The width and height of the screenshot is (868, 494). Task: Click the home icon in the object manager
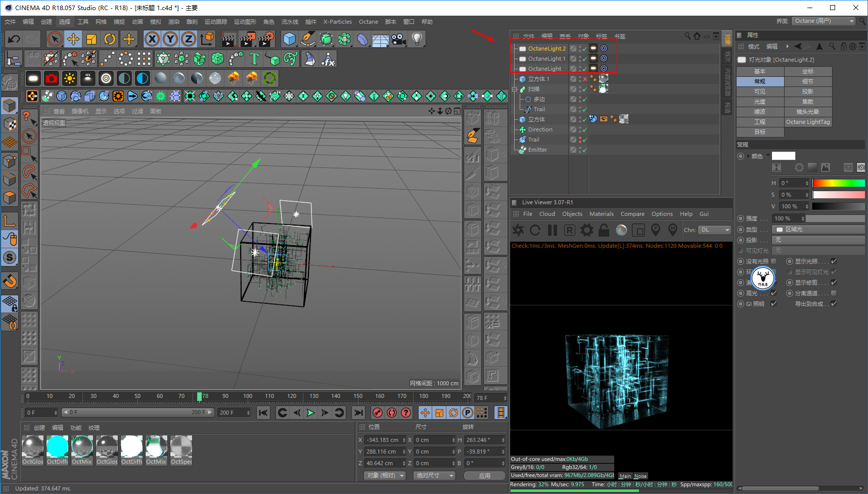pos(697,36)
